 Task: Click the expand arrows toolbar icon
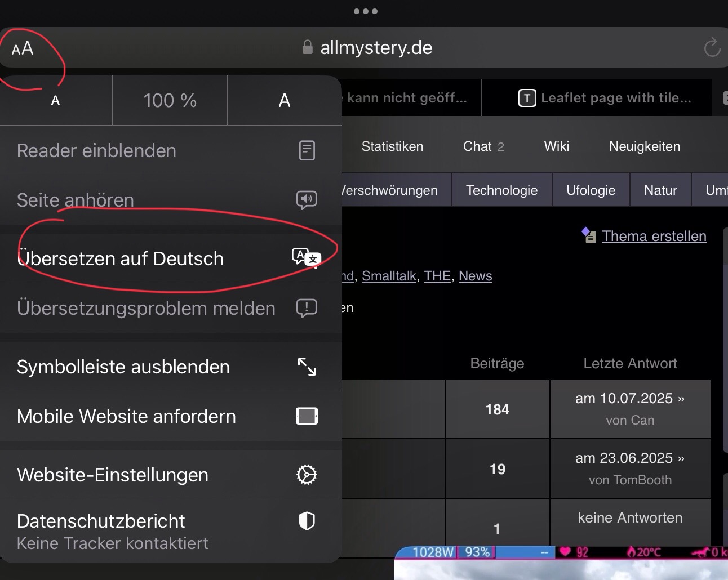(x=307, y=367)
